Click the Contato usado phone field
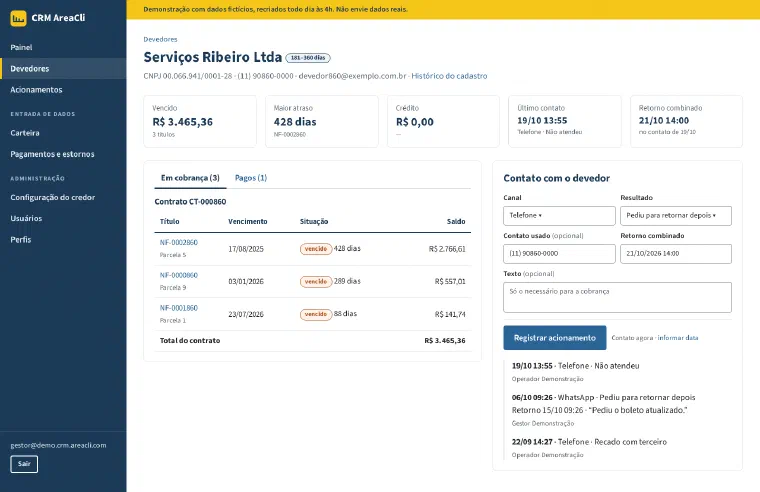Screen dimensions: 760x492 click(x=559, y=254)
